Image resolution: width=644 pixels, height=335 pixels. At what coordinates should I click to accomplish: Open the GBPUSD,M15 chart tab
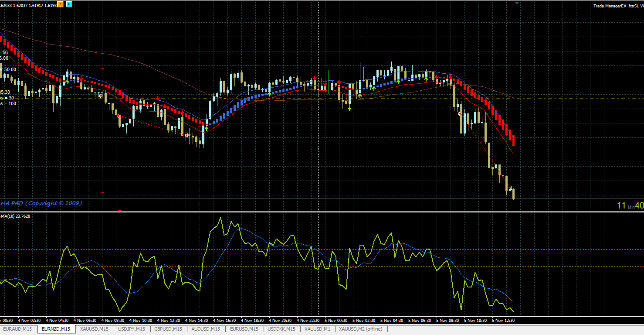pos(168,329)
